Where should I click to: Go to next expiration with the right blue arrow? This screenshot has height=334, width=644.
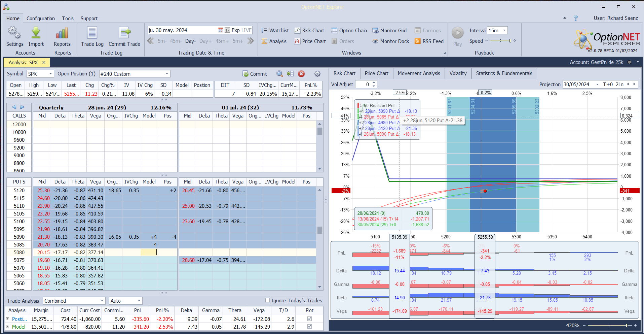click(x=22, y=107)
